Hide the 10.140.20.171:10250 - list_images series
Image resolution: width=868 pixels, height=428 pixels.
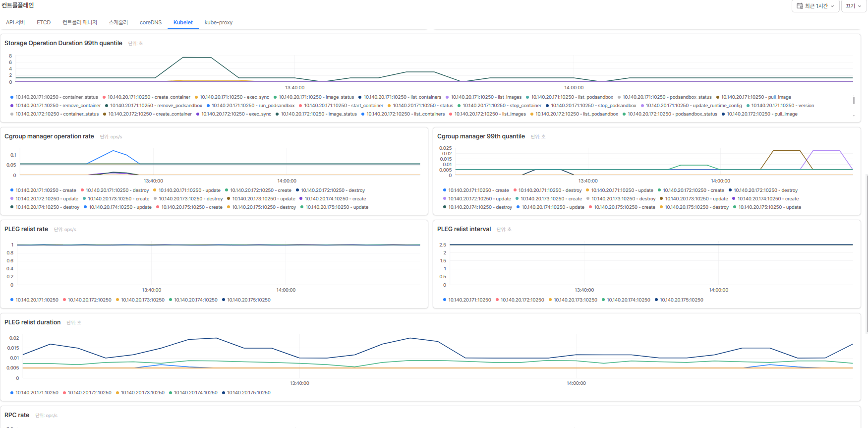coord(484,97)
